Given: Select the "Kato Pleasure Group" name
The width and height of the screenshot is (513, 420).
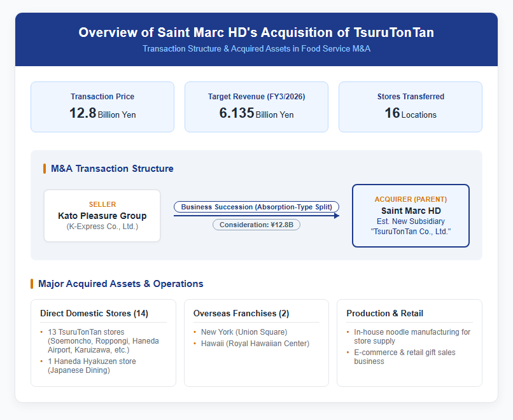Looking at the screenshot, I should 102,216.
